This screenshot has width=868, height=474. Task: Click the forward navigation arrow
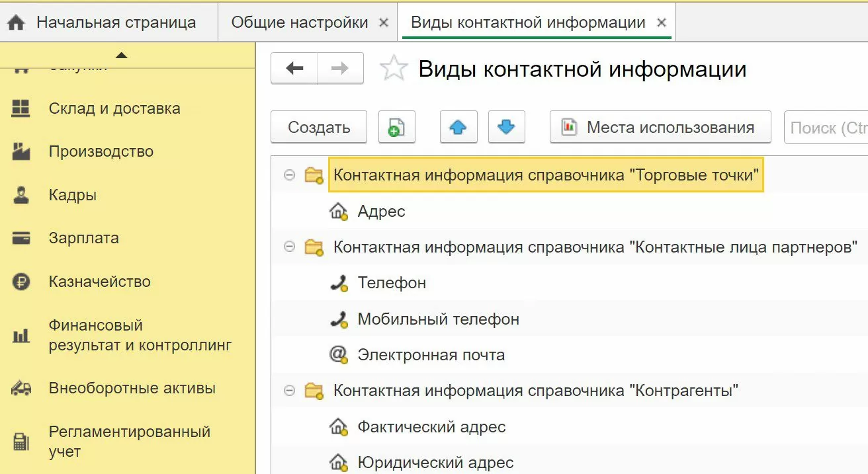[x=340, y=69]
